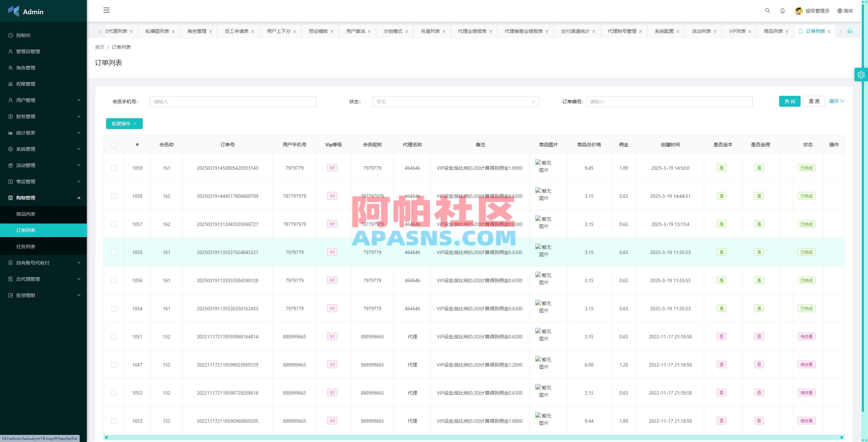Image resolution: width=868 pixels, height=442 pixels.
Task: Open the global search icon
Action: [x=767, y=10]
